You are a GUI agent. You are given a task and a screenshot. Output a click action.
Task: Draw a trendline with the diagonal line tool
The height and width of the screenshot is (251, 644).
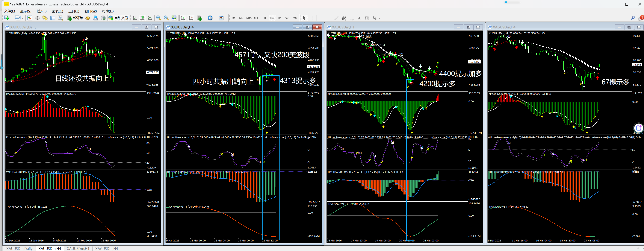click(x=336, y=18)
